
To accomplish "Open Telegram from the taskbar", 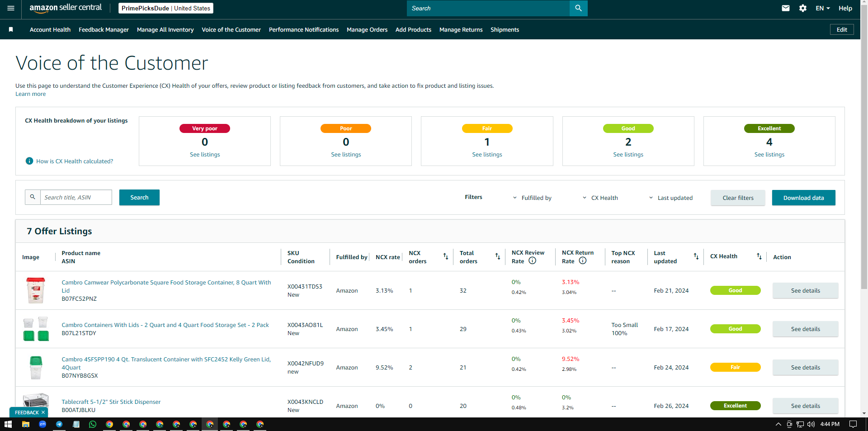I will [x=59, y=424].
